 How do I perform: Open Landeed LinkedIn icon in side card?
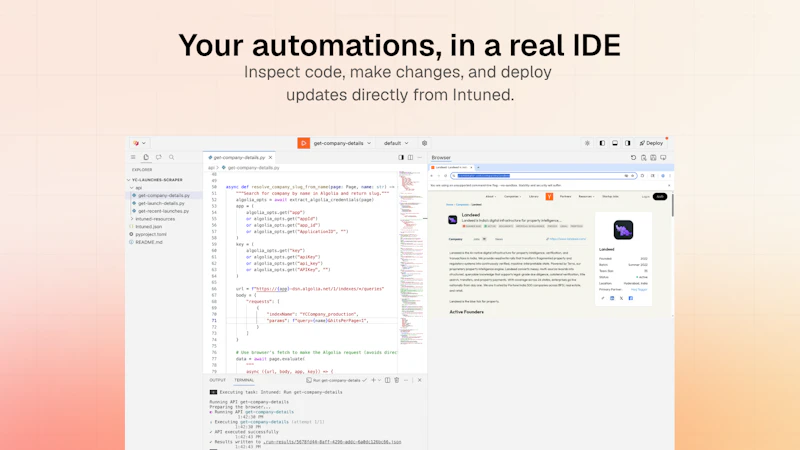coord(612,298)
